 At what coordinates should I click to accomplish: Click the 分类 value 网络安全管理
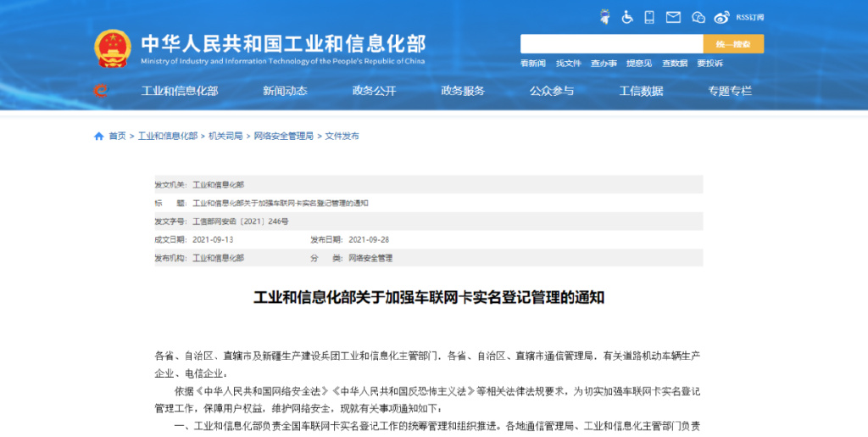point(370,258)
